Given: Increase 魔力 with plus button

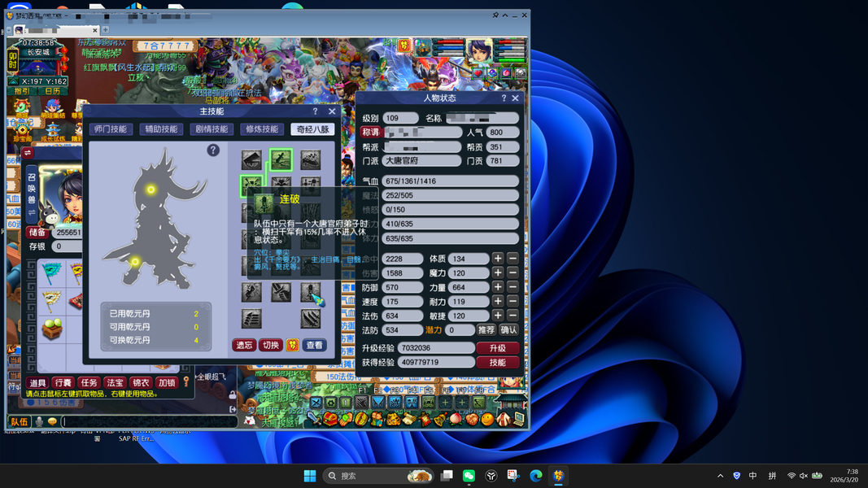Looking at the screenshot, I should (x=498, y=272).
